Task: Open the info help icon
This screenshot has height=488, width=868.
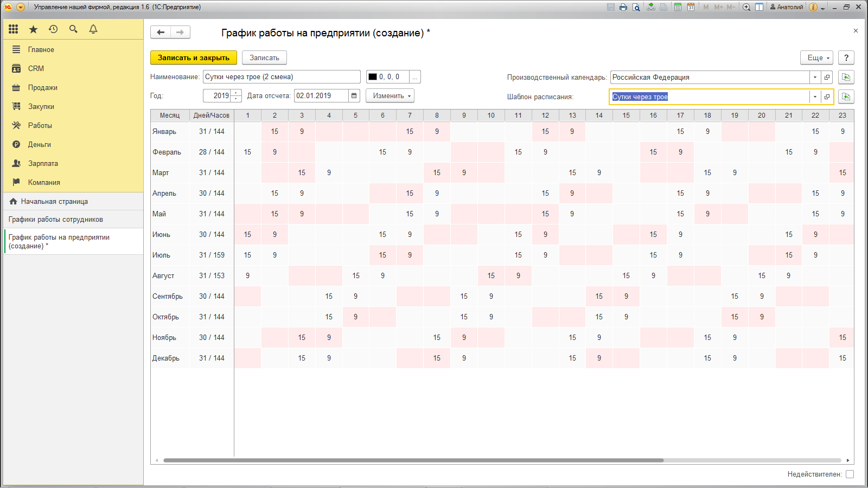Action: point(813,7)
